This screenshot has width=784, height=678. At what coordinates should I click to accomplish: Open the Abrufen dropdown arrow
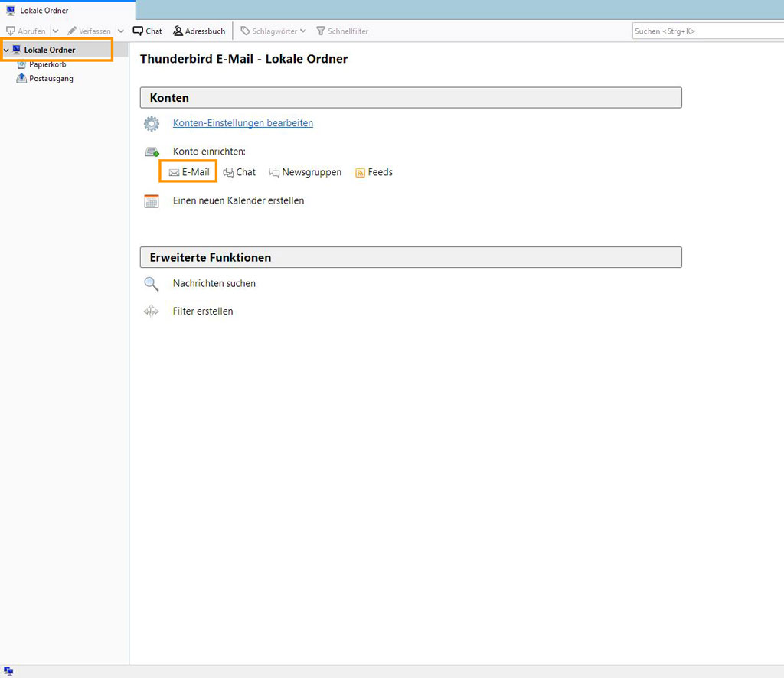point(55,31)
